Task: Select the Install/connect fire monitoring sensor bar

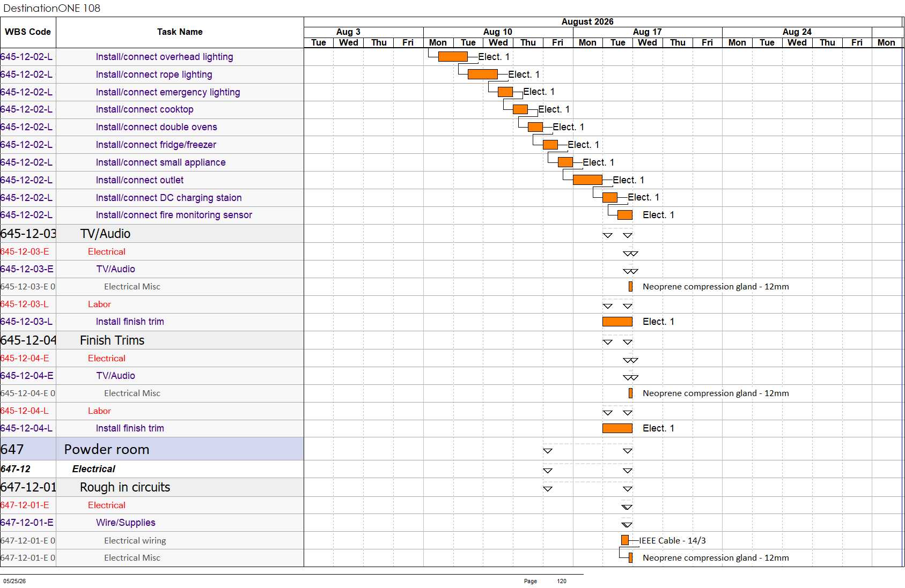Action: coord(625,215)
